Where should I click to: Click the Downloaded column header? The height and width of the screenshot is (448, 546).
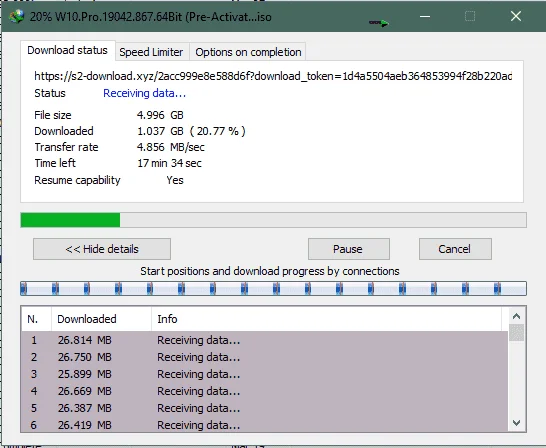tap(101, 319)
